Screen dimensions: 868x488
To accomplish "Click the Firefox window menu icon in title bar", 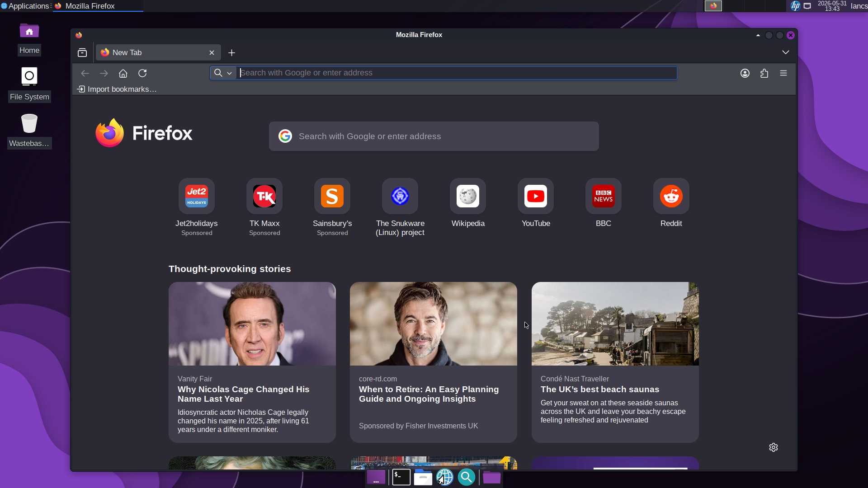I will [x=79, y=35].
